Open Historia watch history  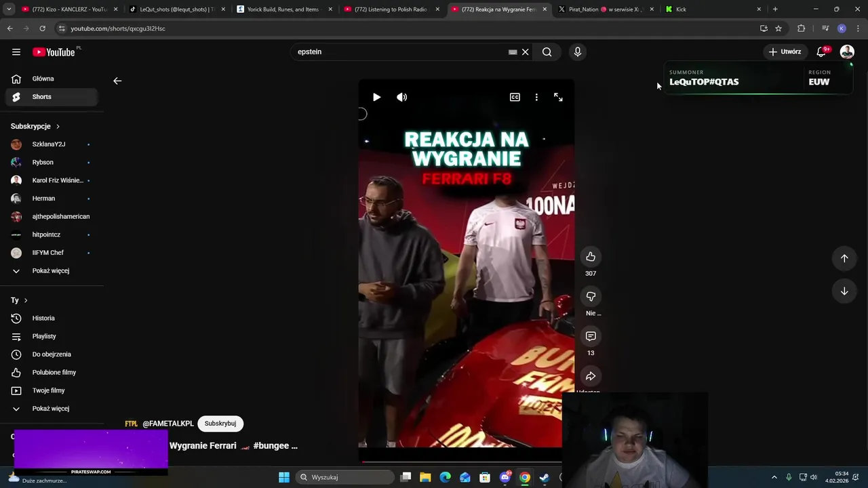click(52, 319)
